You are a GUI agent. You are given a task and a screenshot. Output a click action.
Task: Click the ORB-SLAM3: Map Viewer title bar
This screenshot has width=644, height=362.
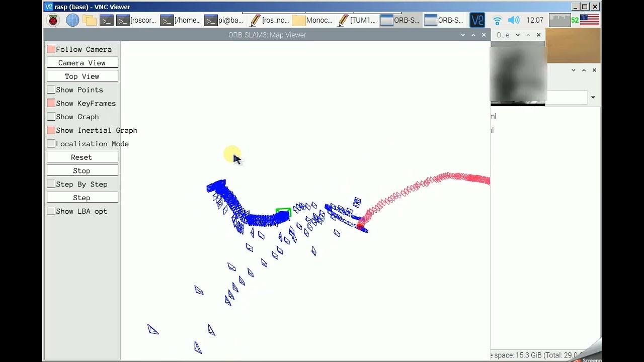267,35
